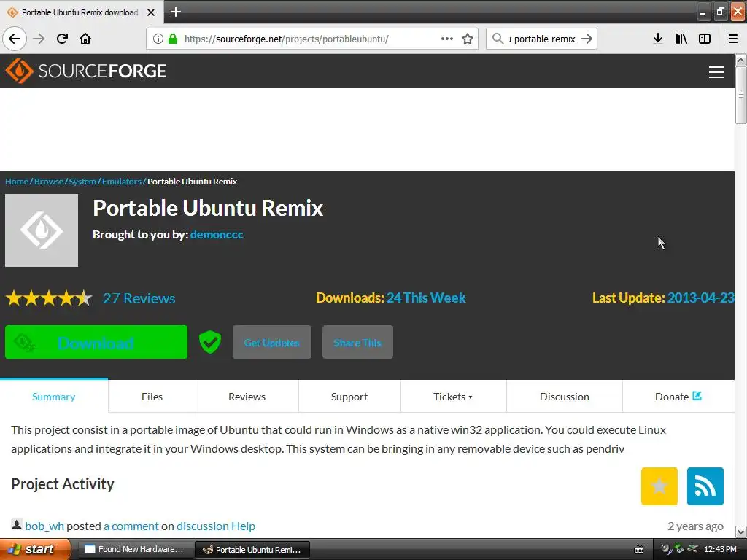This screenshot has width=747, height=560.
Task: Open the browser home page
Action: pos(85,39)
